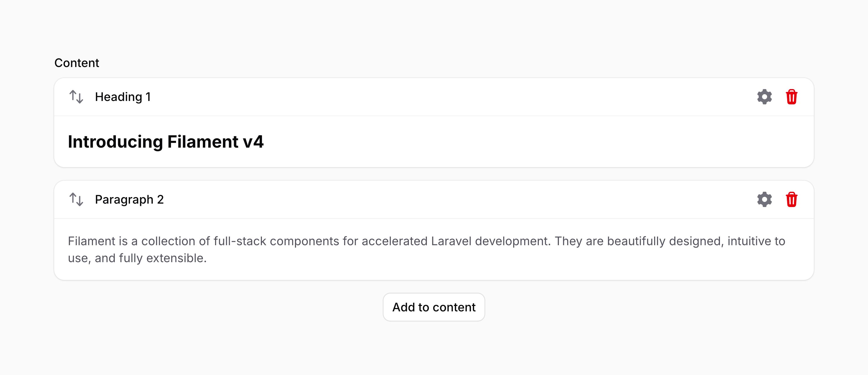Open settings gear for Heading 1 block
This screenshot has height=375, width=868.
(x=764, y=97)
